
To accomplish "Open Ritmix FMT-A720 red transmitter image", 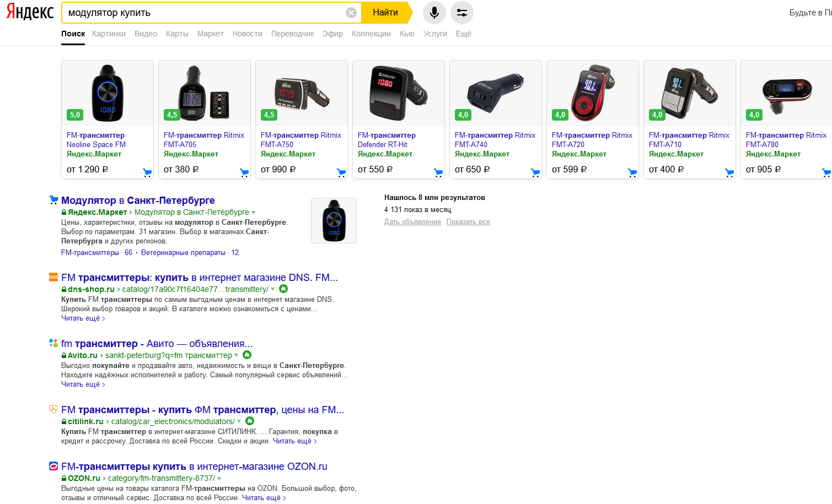I will [593, 93].
